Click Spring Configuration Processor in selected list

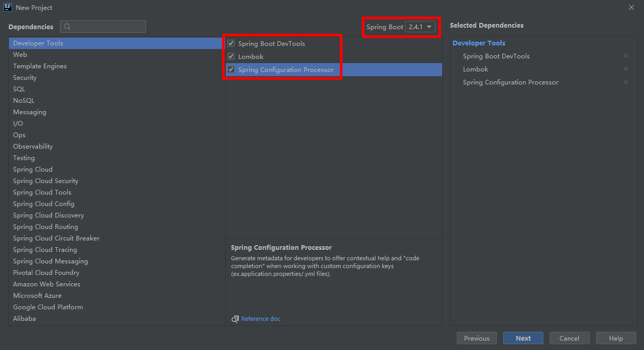pyautogui.click(x=511, y=82)
